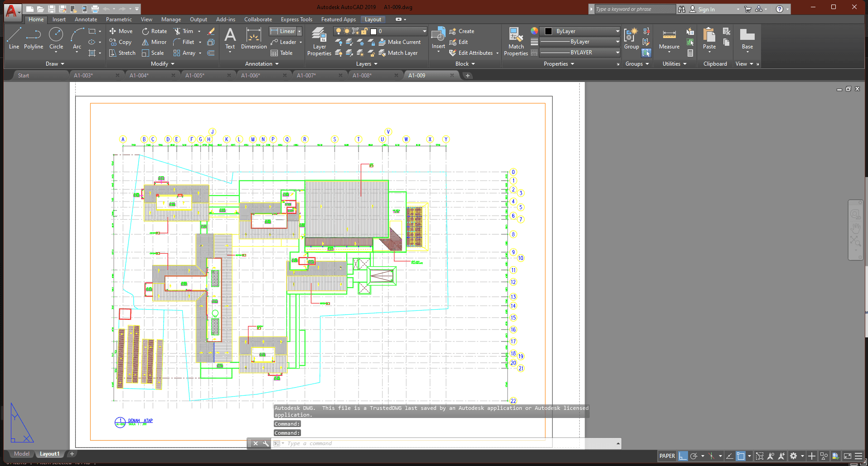Open the Quick Calculator icon
868x466 pixels.
[690, 53]
